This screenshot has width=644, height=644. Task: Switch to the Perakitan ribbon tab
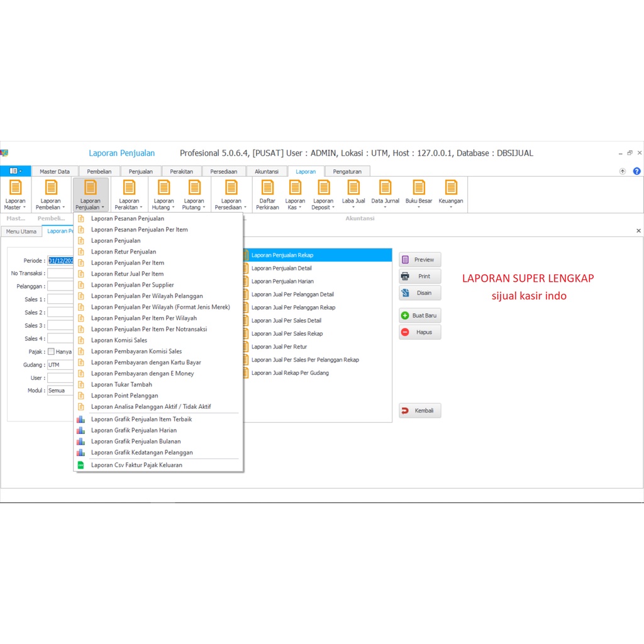tap(181, 171)
